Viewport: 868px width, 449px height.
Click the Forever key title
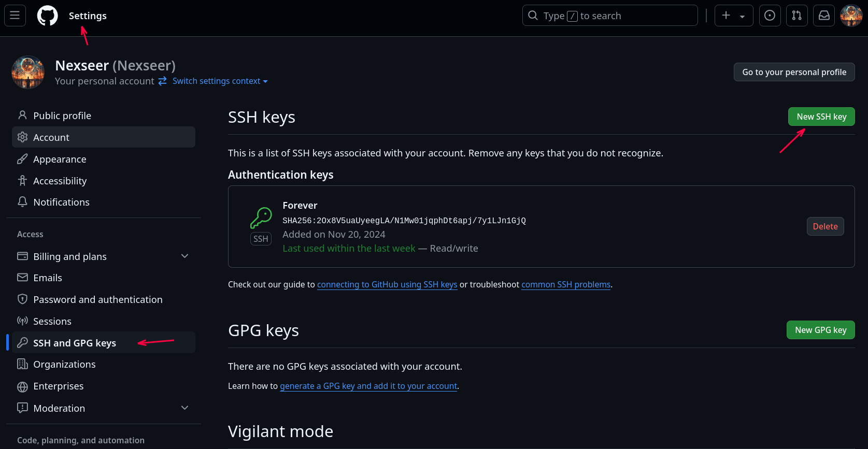point(300,206)
